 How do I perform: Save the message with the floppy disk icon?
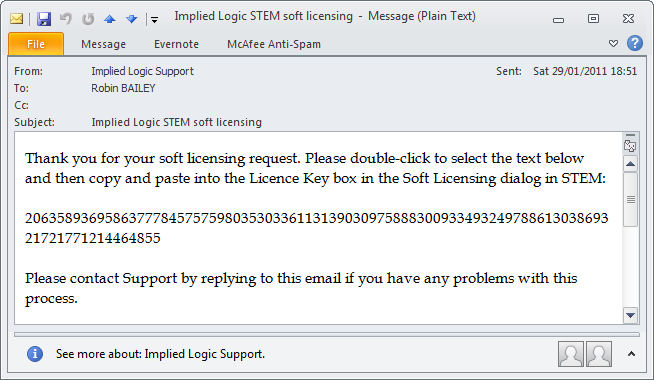coord(44,19)
